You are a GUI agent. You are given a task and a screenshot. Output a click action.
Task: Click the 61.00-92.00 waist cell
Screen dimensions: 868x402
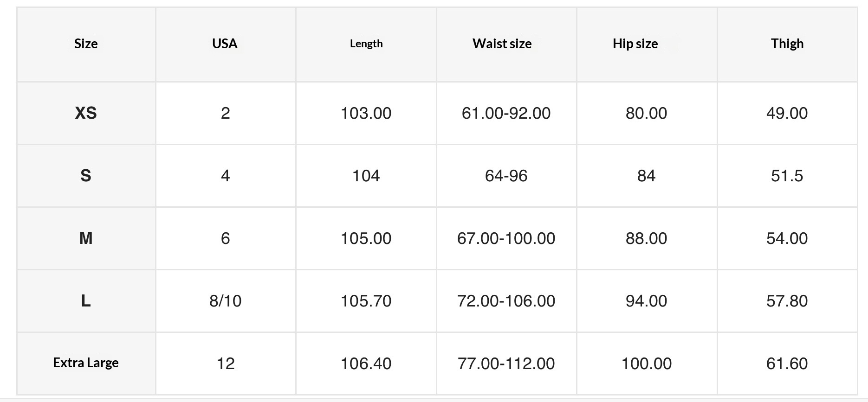coord(506,113)
